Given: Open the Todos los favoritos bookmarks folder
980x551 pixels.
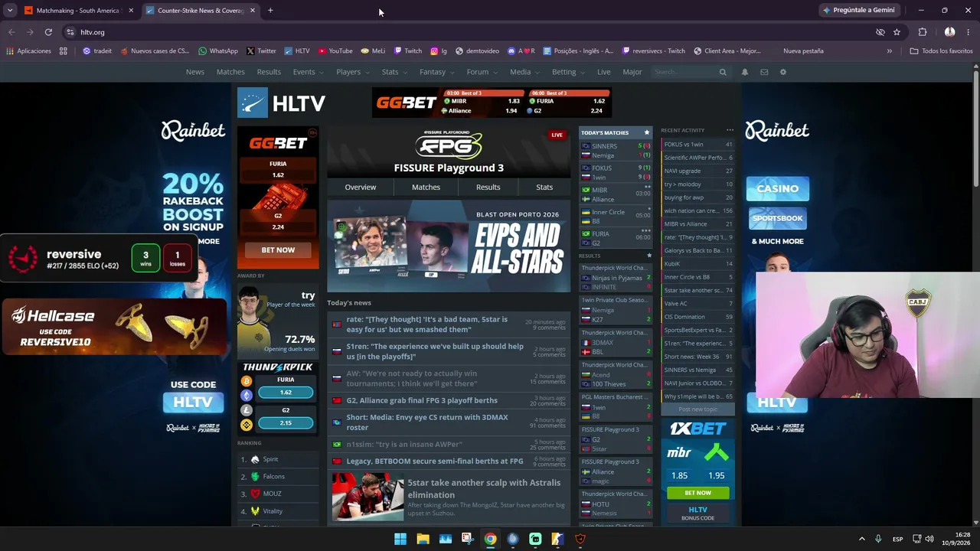Looking at the screenshot, I should point(941,51).
